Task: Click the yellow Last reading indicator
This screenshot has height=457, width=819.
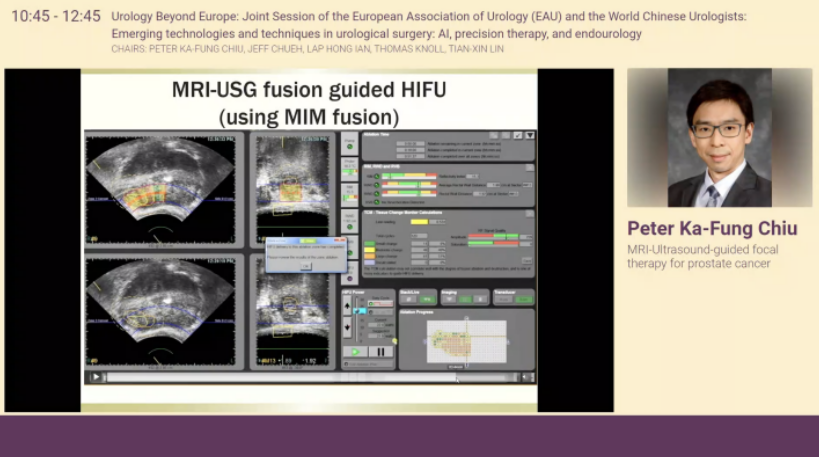Action: [x=419, y=222]
